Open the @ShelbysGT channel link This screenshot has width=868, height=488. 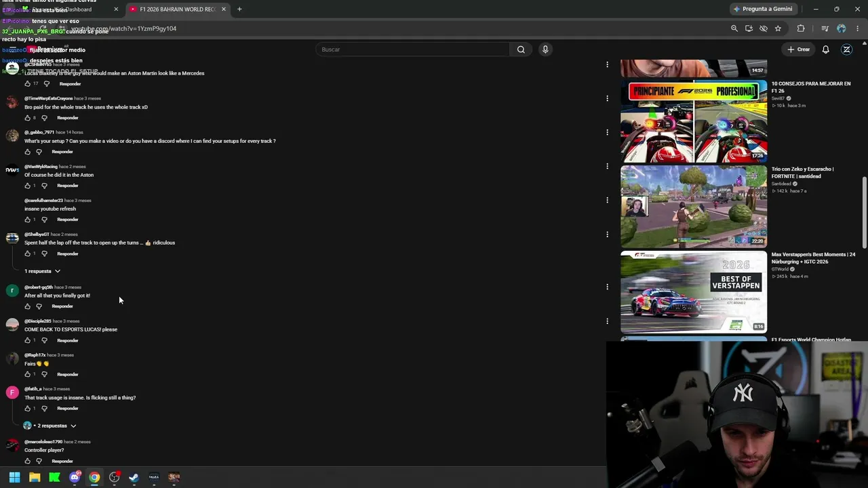coord(36,235)
